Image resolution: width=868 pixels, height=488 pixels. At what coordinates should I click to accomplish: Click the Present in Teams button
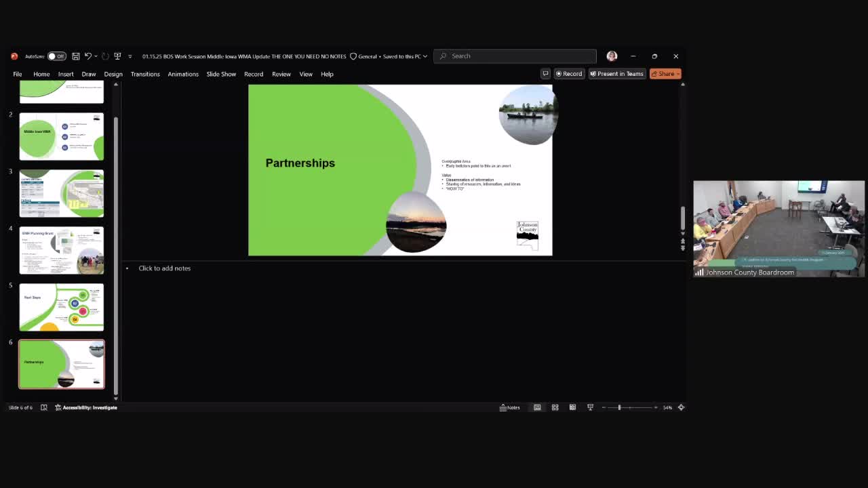[x=616, y=74]
